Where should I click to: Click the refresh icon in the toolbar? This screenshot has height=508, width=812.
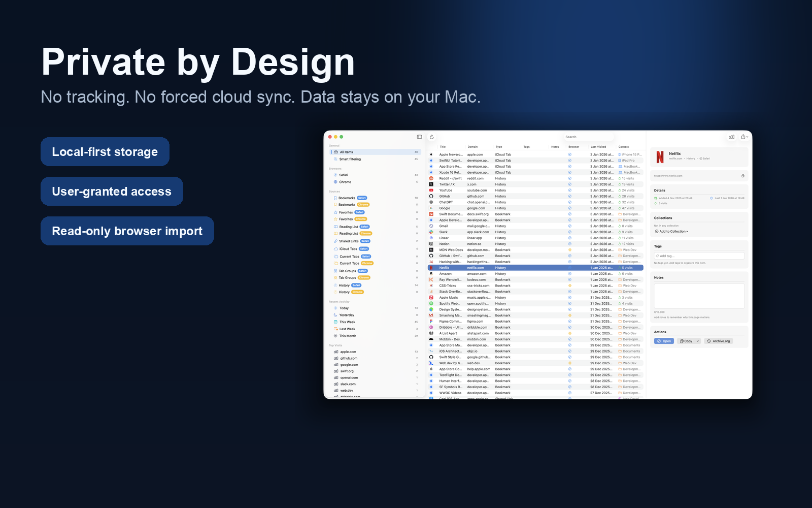[x=431, y=137]
